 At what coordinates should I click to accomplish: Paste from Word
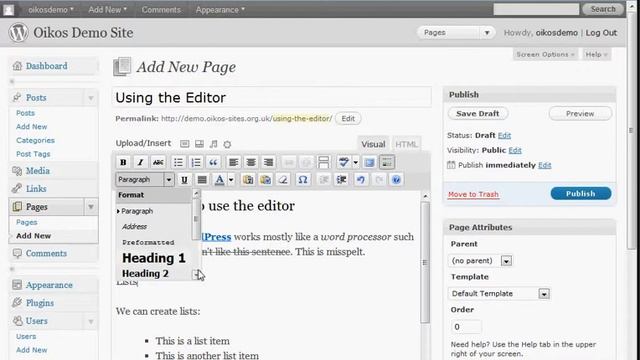tap(265, 180)
